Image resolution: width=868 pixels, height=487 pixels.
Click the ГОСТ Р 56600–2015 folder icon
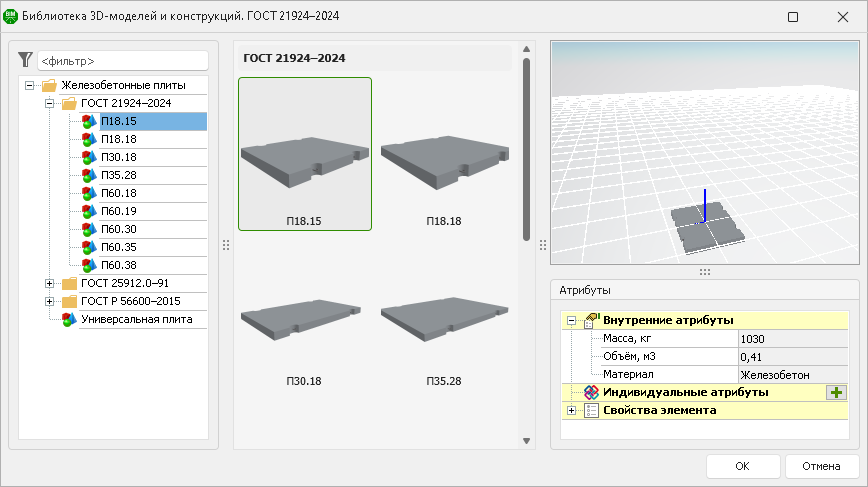(69, 301)
